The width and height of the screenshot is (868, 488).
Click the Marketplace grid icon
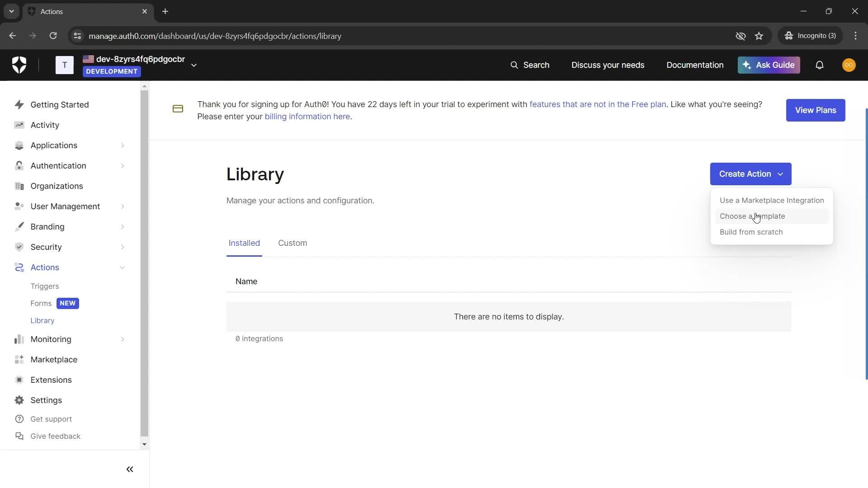(x=19, y=360)
